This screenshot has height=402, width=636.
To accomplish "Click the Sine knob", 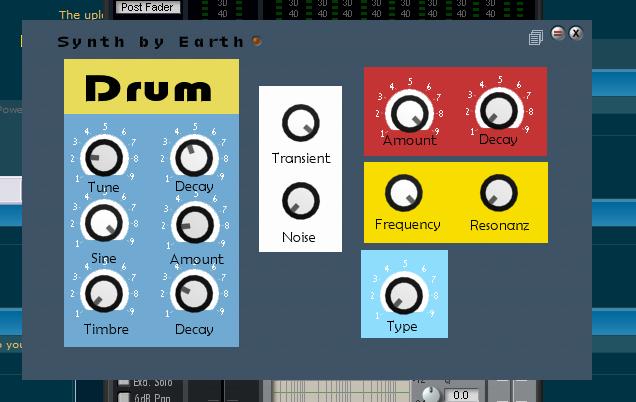I will 102,222.
